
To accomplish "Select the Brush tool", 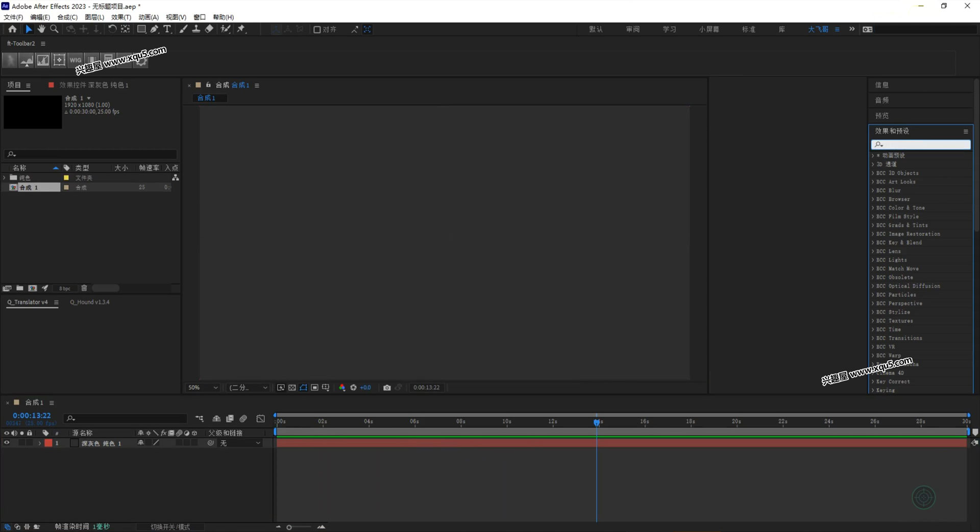I will (183, 29).
